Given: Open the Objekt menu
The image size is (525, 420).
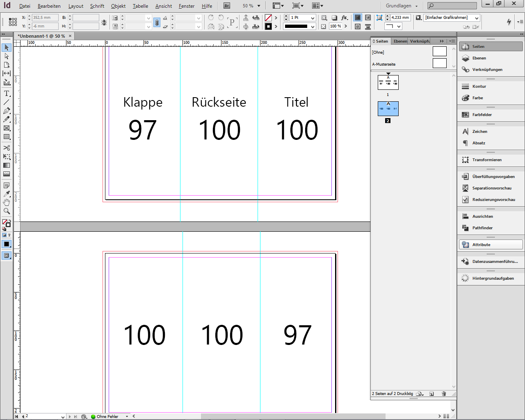Looking at the screenshot, I should 118,6.
